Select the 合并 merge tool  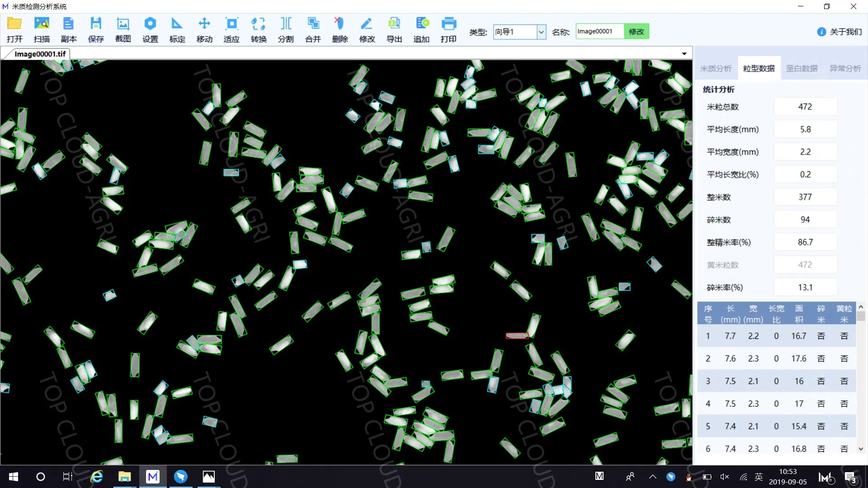tap(313, 30)
